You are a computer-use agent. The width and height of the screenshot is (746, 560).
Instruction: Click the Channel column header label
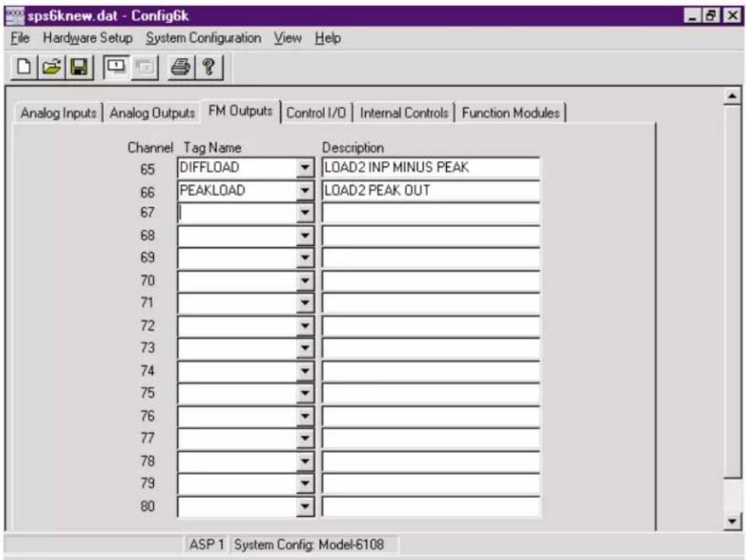150,148
